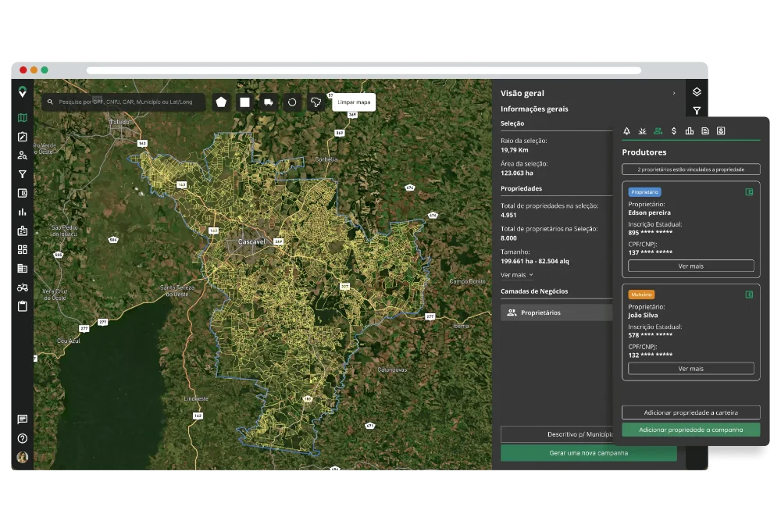This screenshot has height=532, width=781.
Task: Click Adicionar propriedade a carteira button
Action: tap(690, 412)
